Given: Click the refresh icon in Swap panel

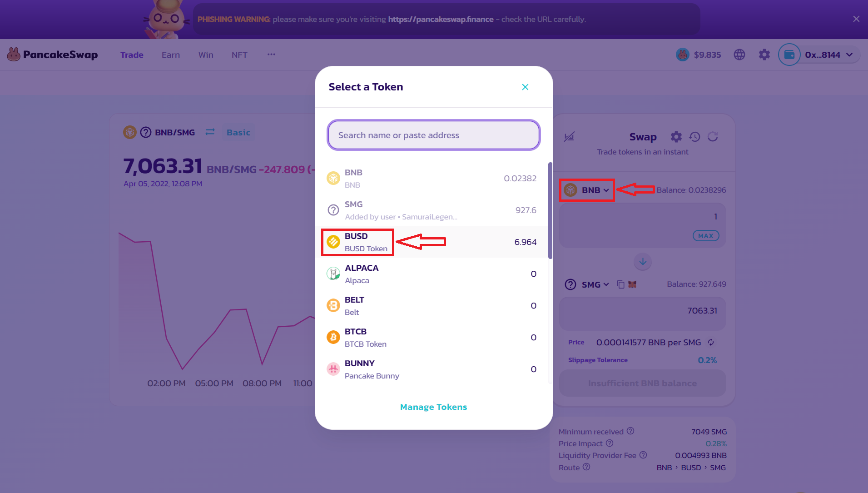Looking at the screenshot, I should click(x=713, y=137).
